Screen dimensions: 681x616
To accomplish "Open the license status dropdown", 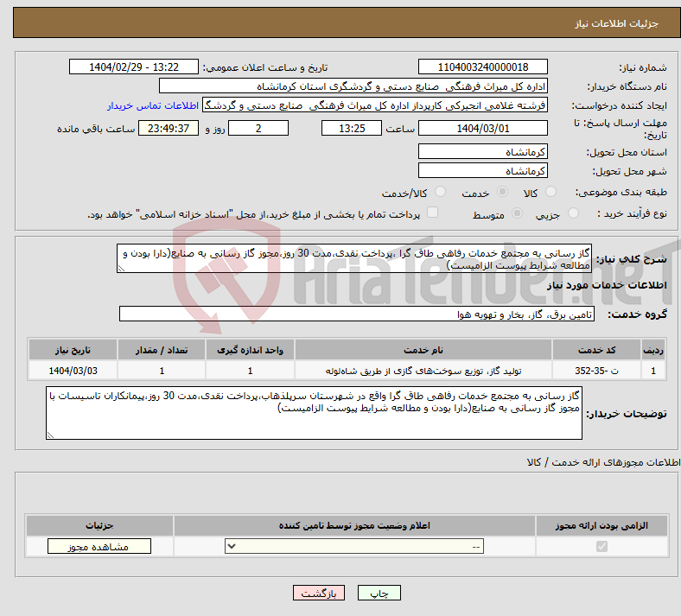I will coord(354,546).
